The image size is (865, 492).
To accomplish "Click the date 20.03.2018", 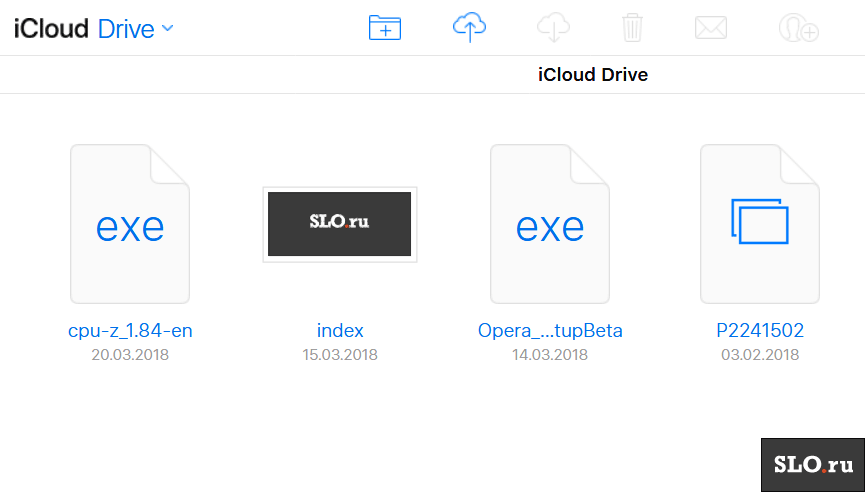I will click(x=130, y=354).
